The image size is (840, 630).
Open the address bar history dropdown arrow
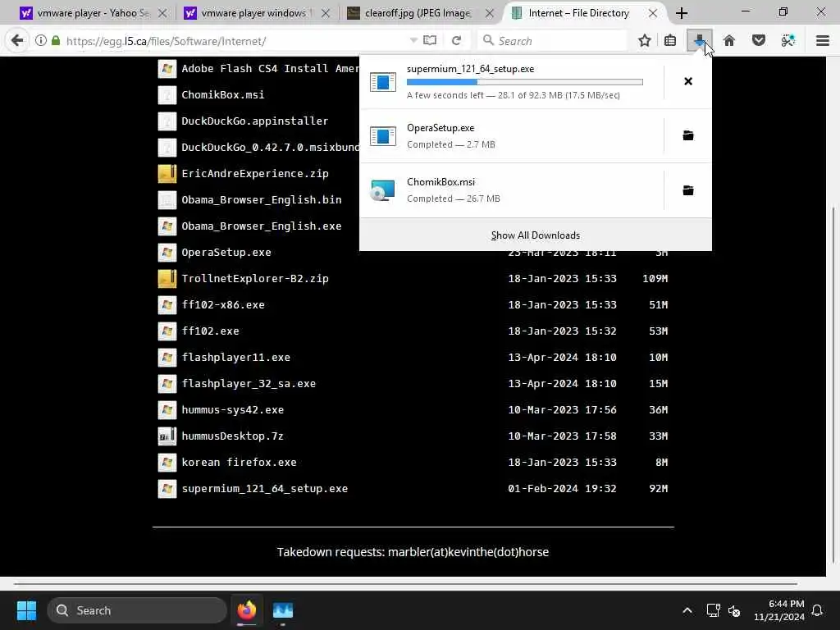point(413,41)
